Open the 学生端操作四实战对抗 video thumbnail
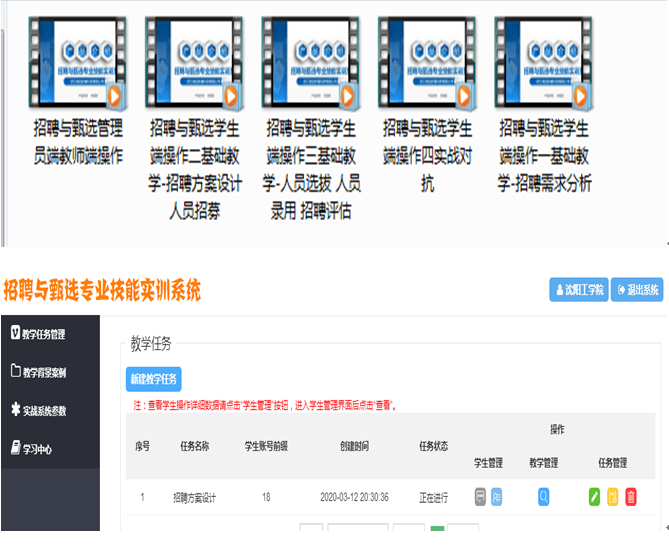The image size is (669, 550). click(426, 62)
